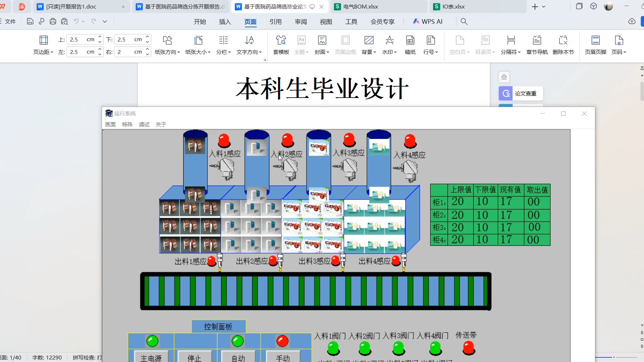
Task: Delete the current section with 删除本节
Action: [x=563, y=44]
